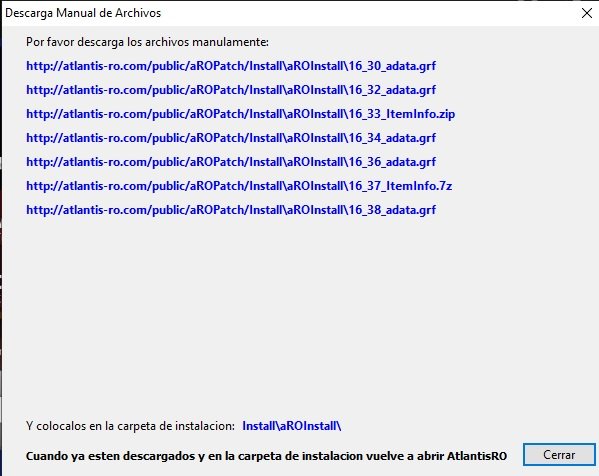Open the Install\aROInstall\ folder link

click(x=291, y=426)
